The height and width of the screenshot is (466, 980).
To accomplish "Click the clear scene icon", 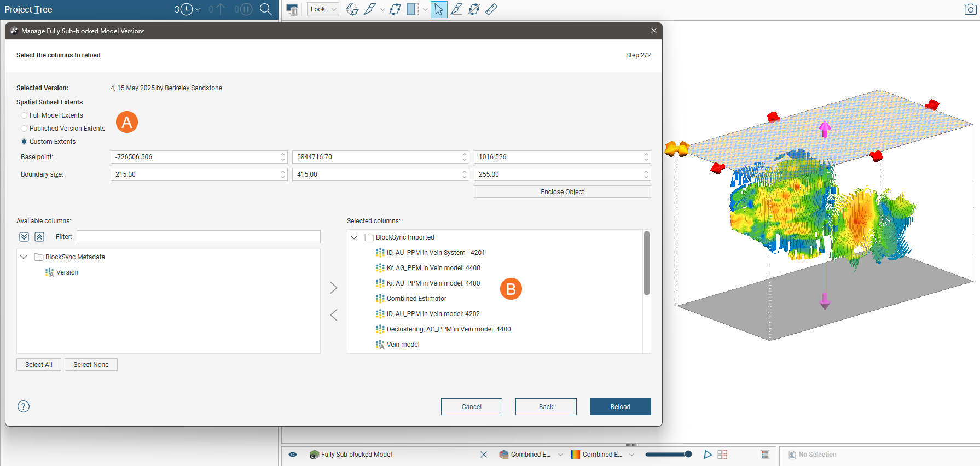I will [x=293, y=9].
